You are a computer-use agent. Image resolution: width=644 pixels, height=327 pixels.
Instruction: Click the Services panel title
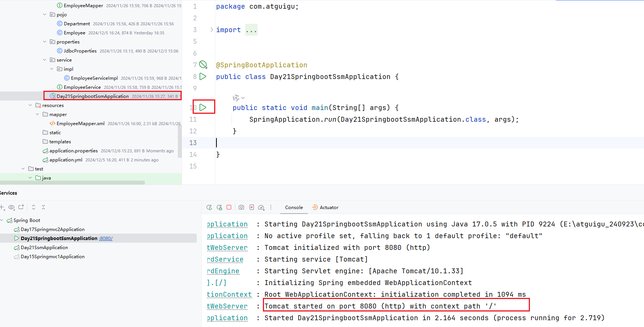[8, 193]
